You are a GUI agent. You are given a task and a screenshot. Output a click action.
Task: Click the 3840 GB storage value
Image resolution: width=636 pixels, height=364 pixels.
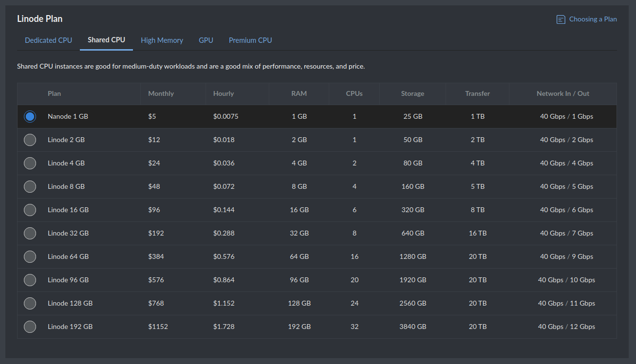point(413,327)
